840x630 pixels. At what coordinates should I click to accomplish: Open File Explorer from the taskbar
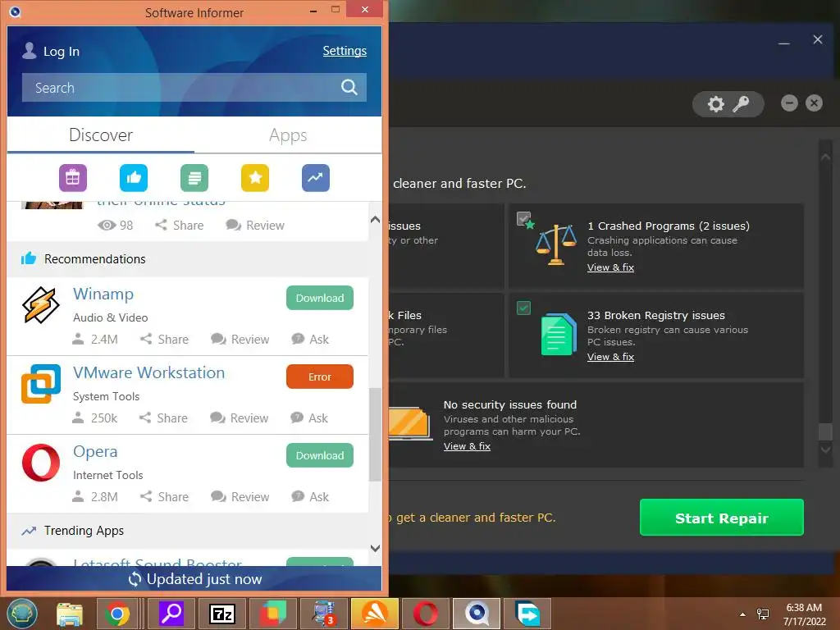(70, 614)
